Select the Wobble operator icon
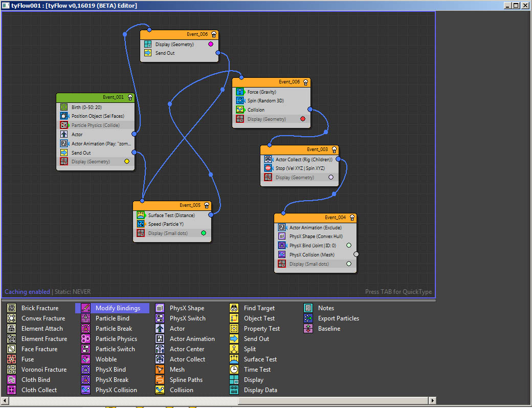Viewport: 532px width, 408px height. coord(85,359)
